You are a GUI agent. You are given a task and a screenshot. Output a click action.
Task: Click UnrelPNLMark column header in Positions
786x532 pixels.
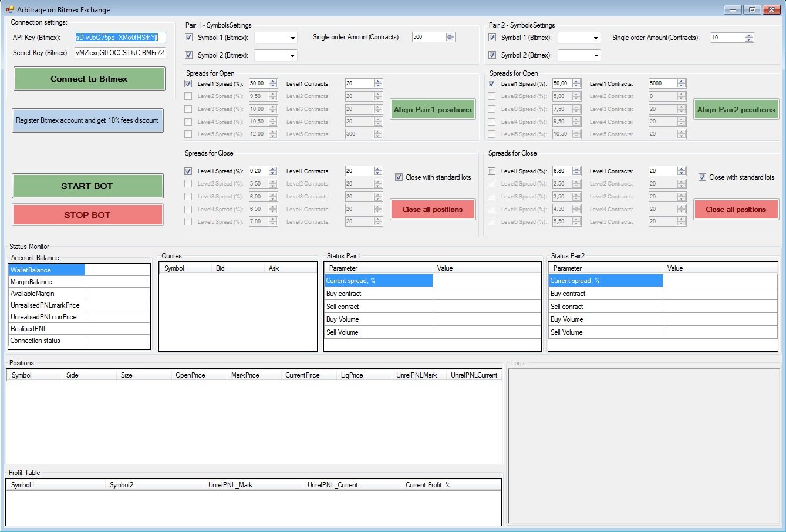click(x=419, y=375)
